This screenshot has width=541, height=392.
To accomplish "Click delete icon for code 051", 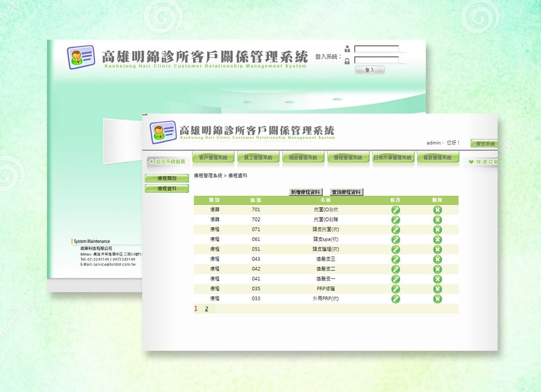I will (x=437, y=249).
